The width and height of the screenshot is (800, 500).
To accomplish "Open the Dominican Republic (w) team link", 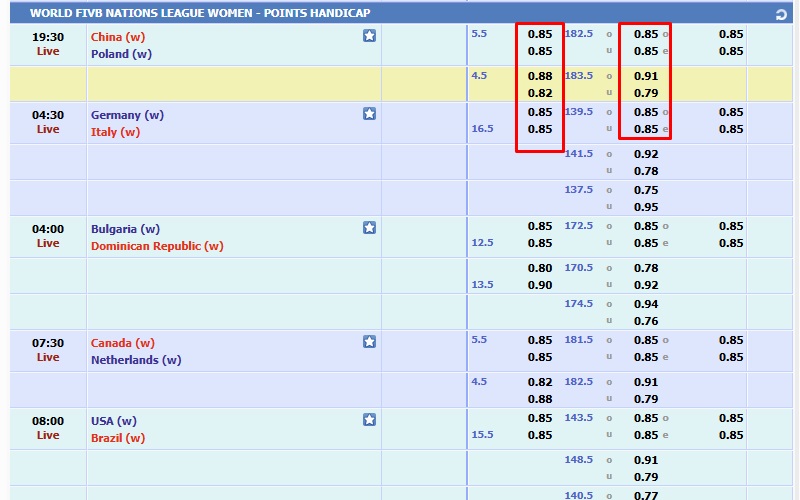I will pyautogui.click(x=157, y=246).
